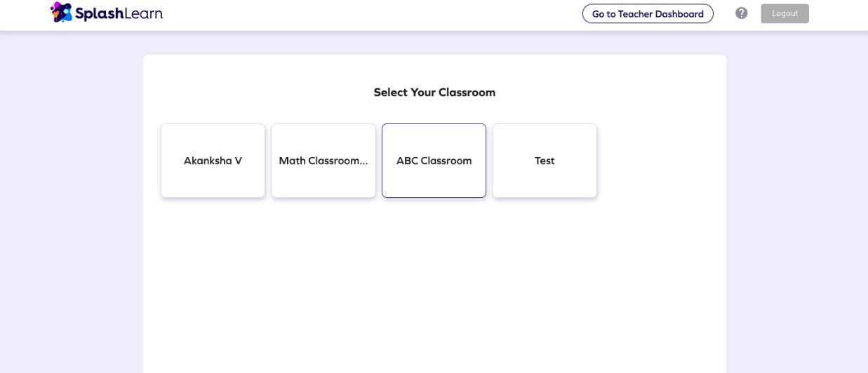
Task: Open the ABC Classroom card
Action: coord(434,161)
